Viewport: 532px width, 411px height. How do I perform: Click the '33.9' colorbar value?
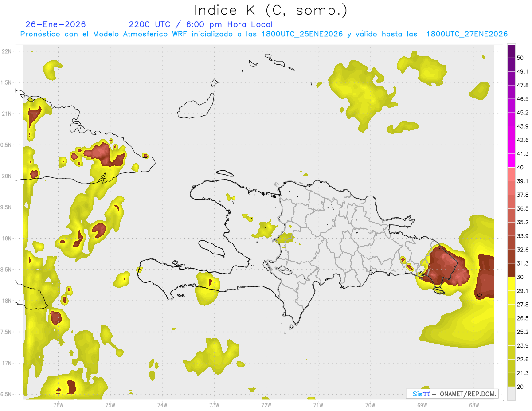(x=523, y=236)
